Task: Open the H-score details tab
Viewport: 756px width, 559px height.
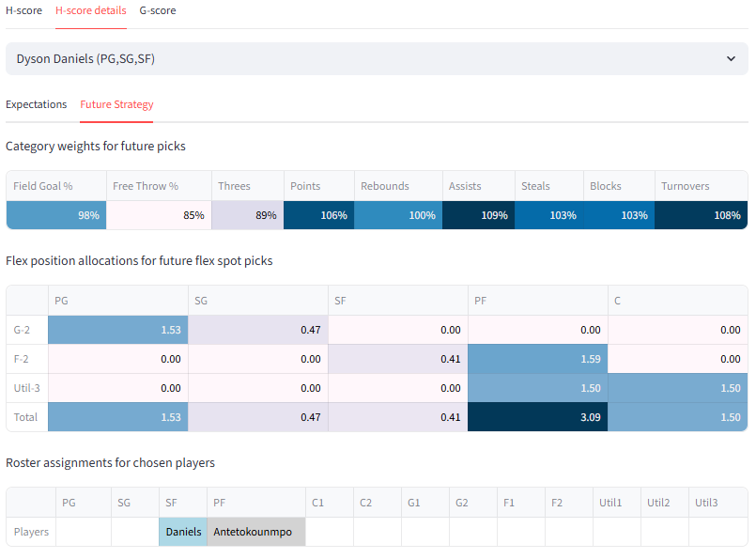Action: (x=90, y=10)
